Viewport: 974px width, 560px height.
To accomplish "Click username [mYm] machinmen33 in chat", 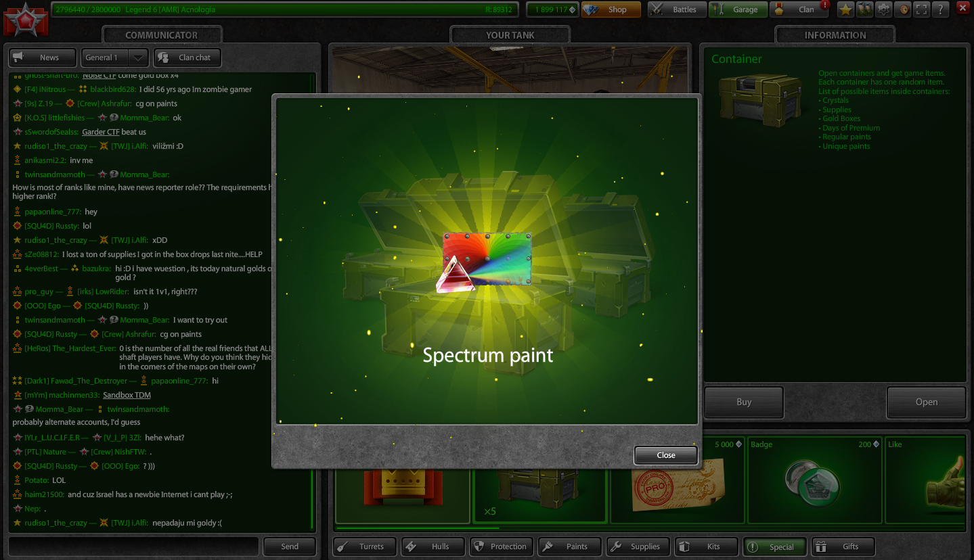I will (x=62, y=395).
